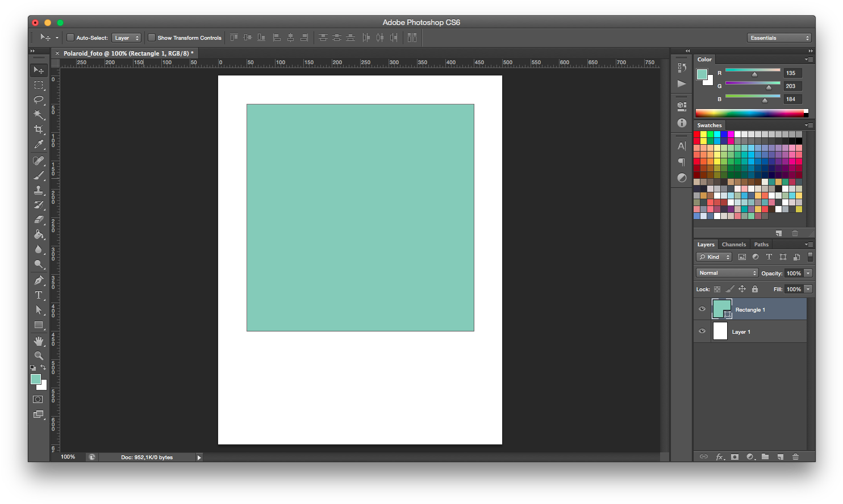Image resolution: width=843 pixels, height=504 pixels.
Task: Toggle layer filtering switch on or off
Action: [x=810, y=257]
